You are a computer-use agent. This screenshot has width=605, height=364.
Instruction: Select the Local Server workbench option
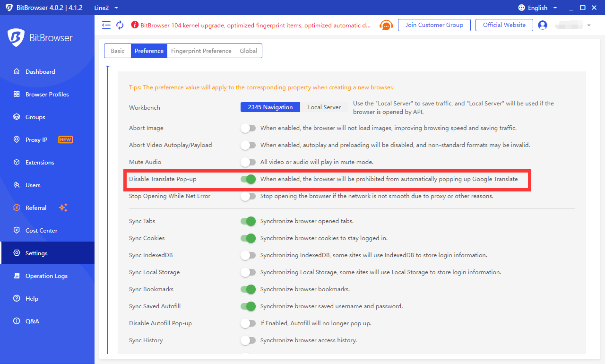tap(324, 107)
